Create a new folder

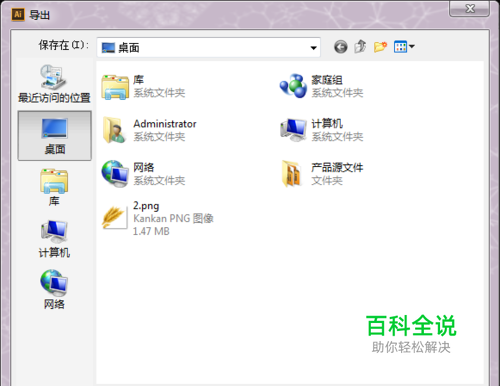pyautogui.click(x=380, y=47)
